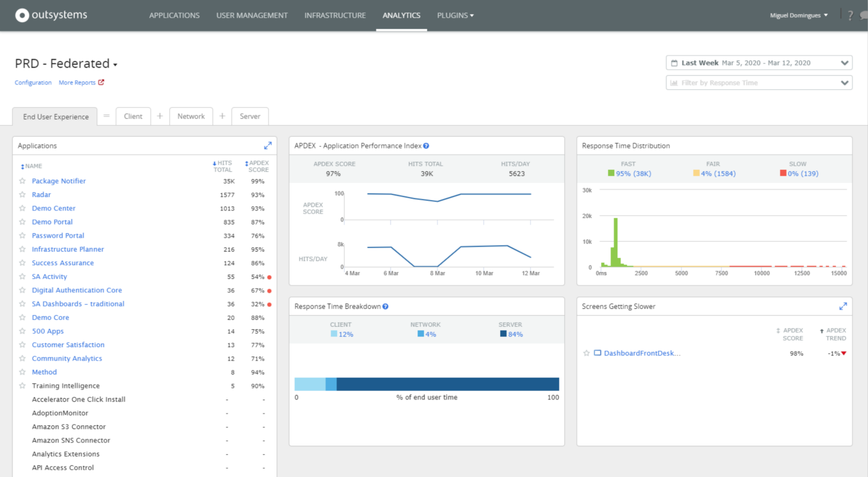Toggle favorite star for Demo Center
Image resolution: width=868 pixels, height=477 pixels.
point(23,209)
